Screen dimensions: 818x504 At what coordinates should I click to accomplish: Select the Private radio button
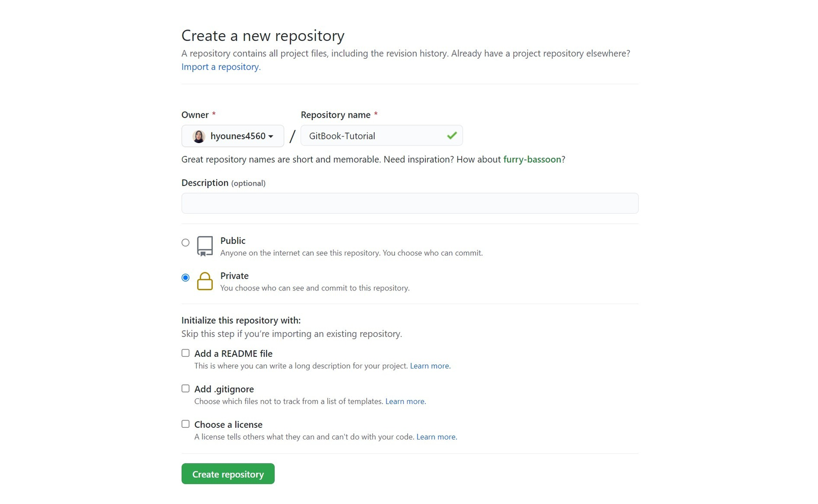[186, 278]
